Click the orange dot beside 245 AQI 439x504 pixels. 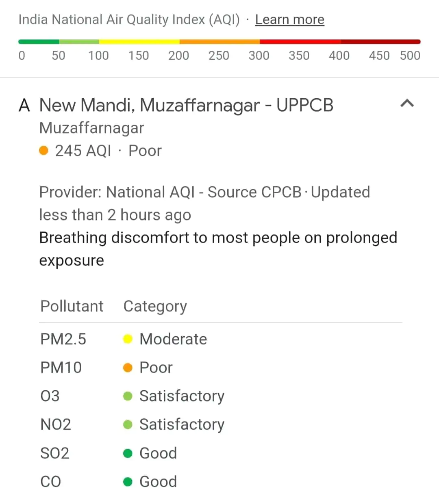coord(44,151)
